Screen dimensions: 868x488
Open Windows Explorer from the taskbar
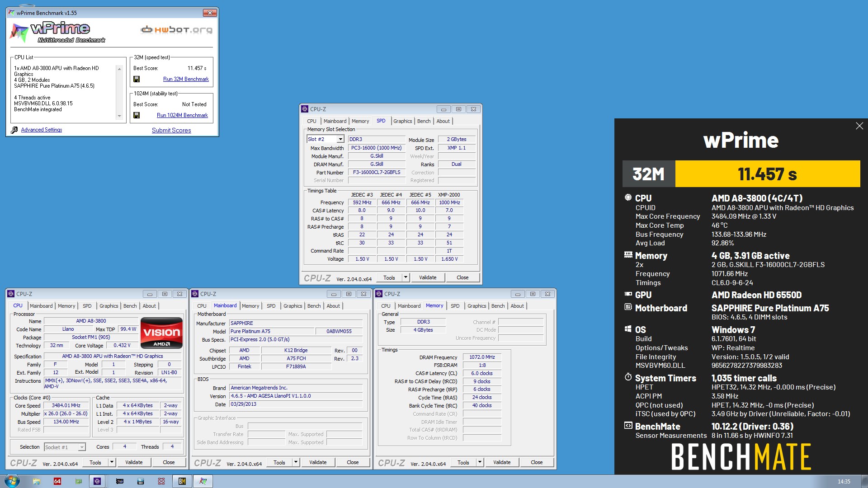click(36, 481)
